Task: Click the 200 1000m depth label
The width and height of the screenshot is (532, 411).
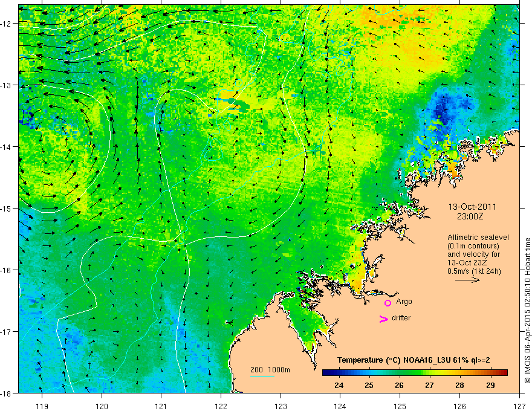Action: coord(270,370)
